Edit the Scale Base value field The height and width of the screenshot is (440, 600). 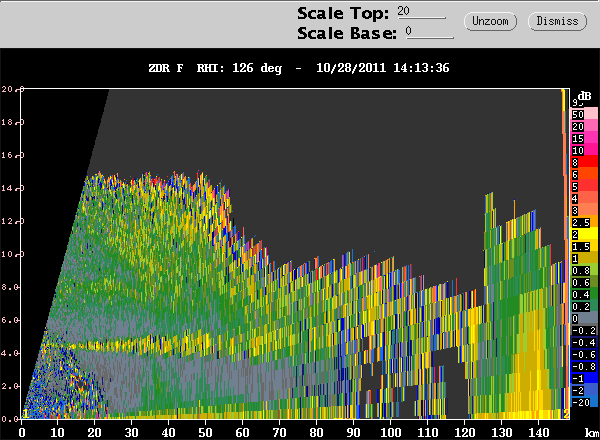pyautogui.click(x=429, y=32)
